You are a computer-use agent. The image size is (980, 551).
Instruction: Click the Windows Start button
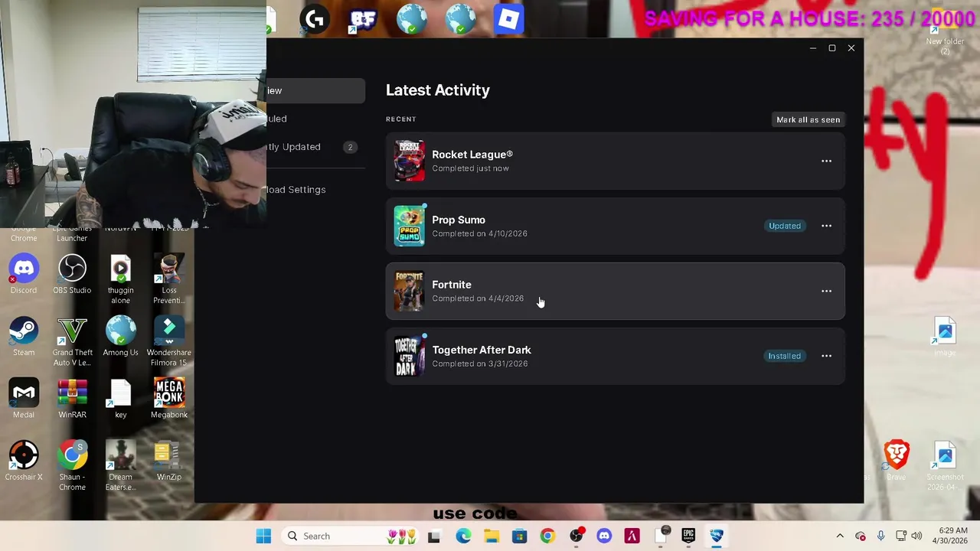[x=263, y=536]
